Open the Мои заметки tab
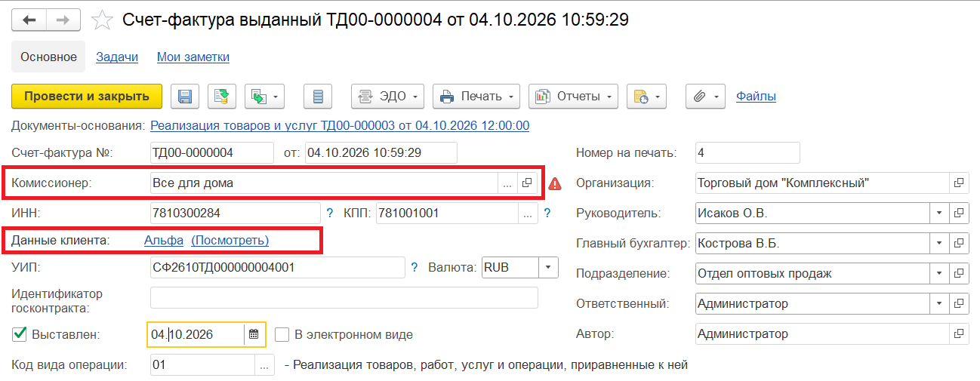Image resolution: width=980 pixels, height=381 pixels. pos(193,57)
